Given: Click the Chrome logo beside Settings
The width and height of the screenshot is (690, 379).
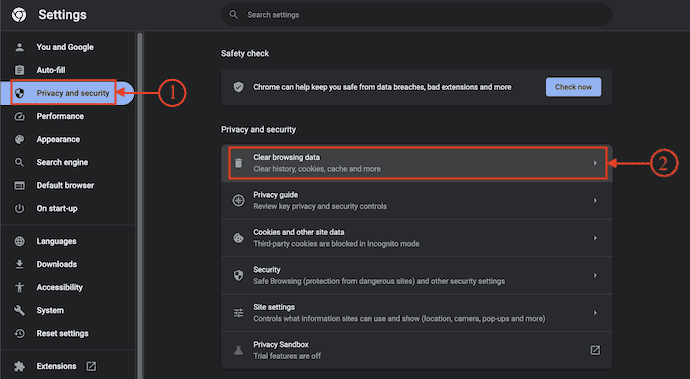Looking at the screenshot, I should click(x=19, y=15).
